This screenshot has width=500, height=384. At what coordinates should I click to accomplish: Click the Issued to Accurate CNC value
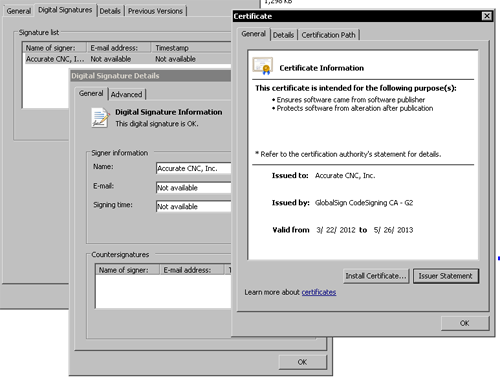(345, 176)
